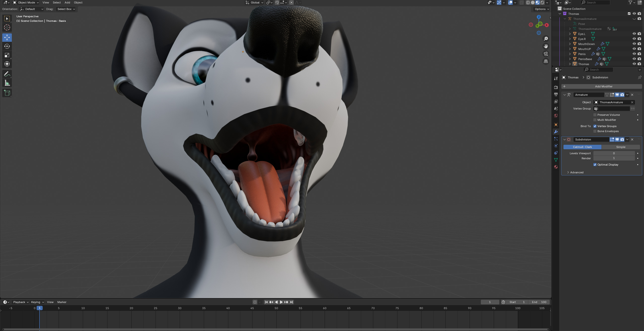Enable Bone Envelopes checkbox

pos(595,131)
